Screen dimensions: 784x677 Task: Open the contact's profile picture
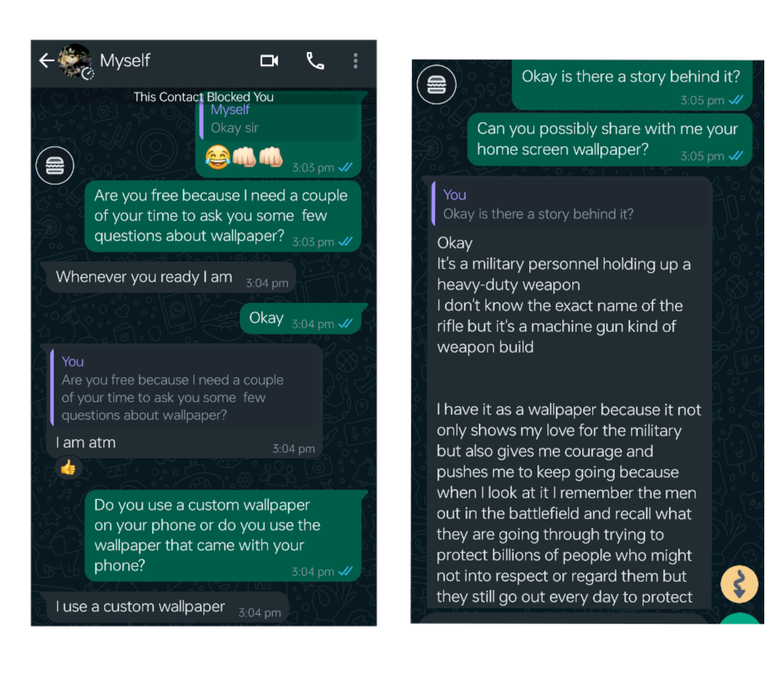(73, 60)
